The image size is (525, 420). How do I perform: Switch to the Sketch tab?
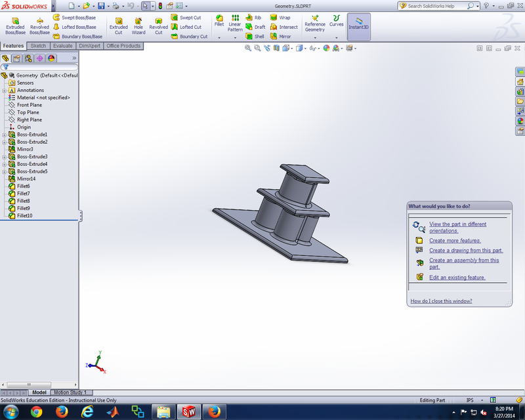[38, 46]
